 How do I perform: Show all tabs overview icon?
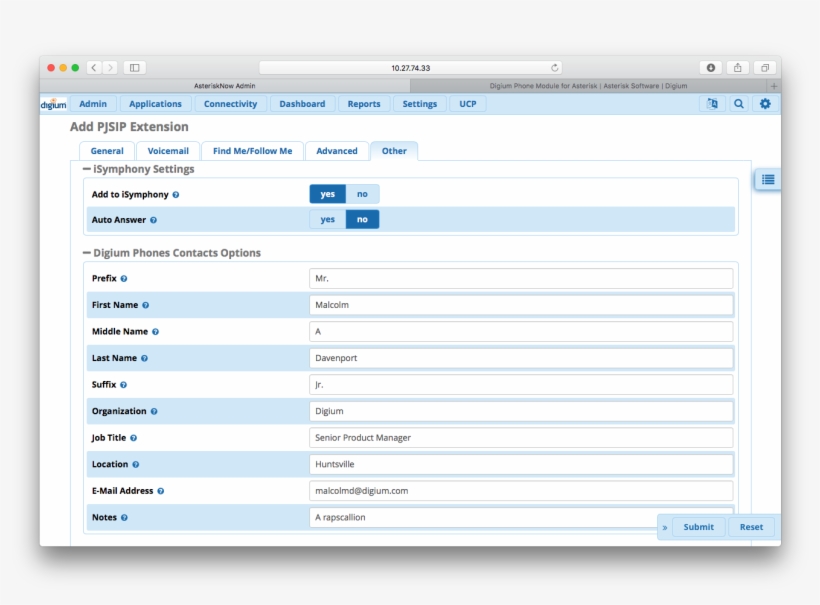765,67
